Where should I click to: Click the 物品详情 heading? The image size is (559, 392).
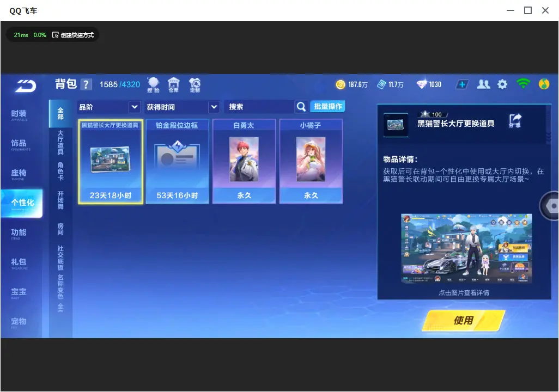point(400,160)
